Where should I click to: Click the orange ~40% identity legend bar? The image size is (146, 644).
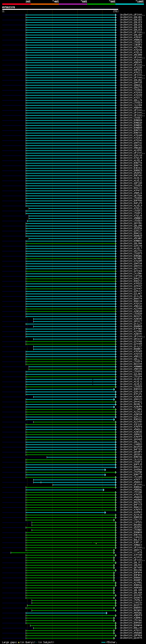click(x=45, y=4)
